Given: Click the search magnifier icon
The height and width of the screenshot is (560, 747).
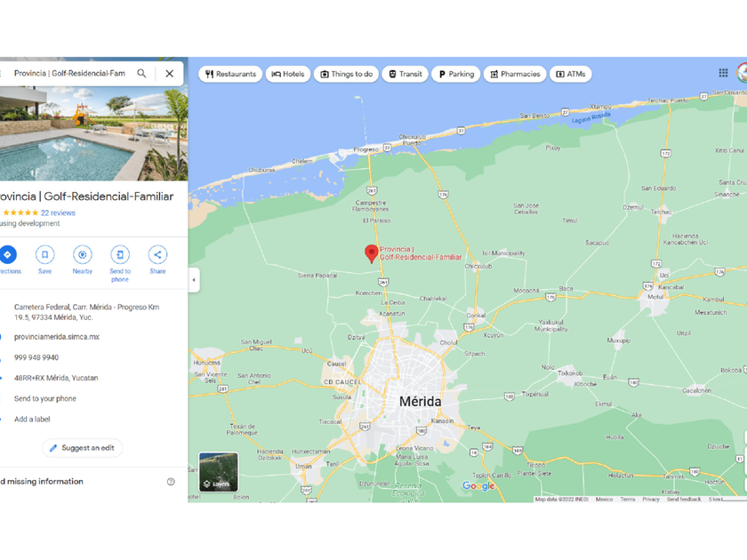Looking at the screenshot, I should click(141, 74).
